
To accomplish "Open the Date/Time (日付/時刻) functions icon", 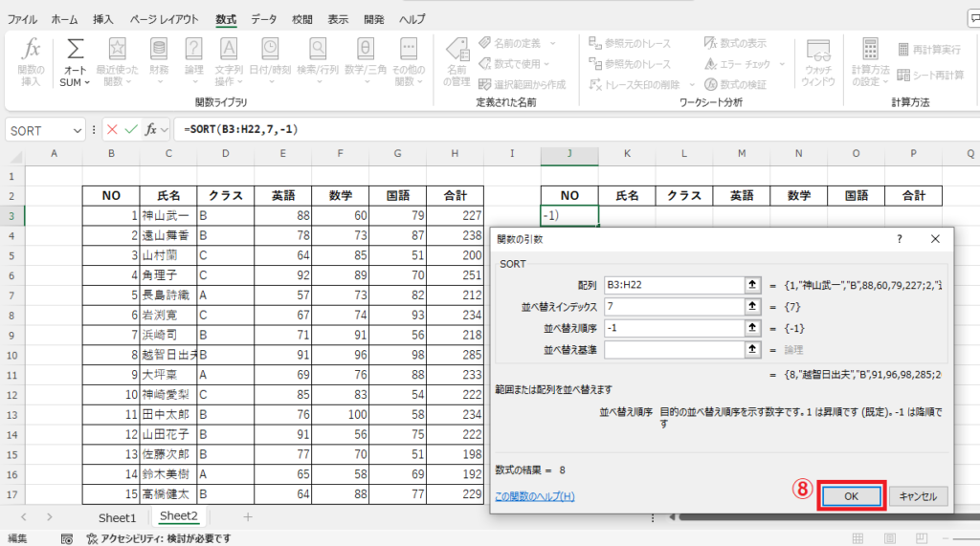I will coord(270,50).
